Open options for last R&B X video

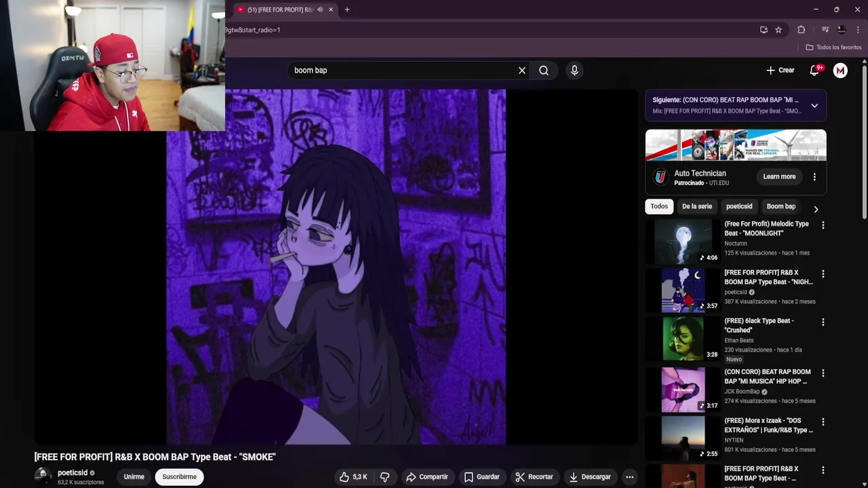tap(823, 471)
